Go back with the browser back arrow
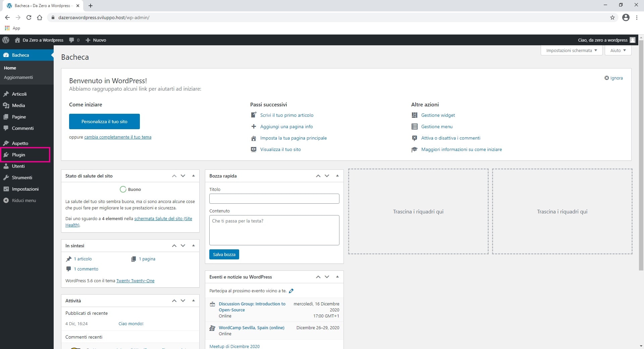This screenshot has width=644, height=349. 7,17
